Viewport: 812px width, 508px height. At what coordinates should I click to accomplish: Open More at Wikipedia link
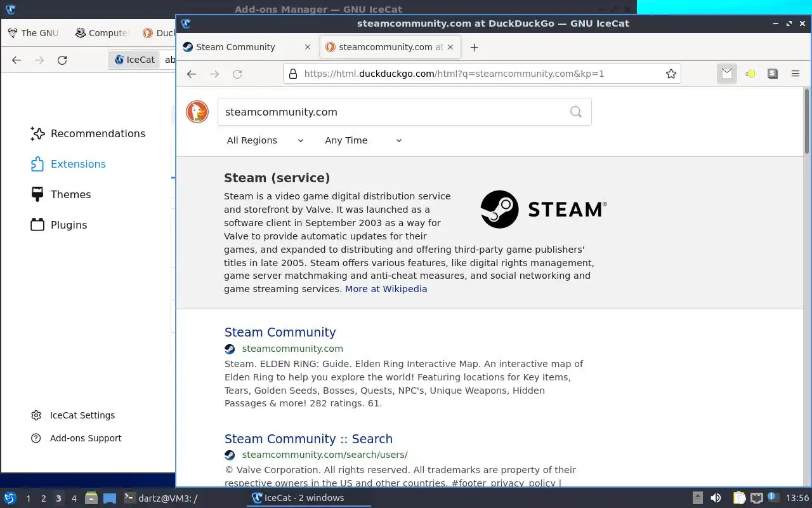386,289
